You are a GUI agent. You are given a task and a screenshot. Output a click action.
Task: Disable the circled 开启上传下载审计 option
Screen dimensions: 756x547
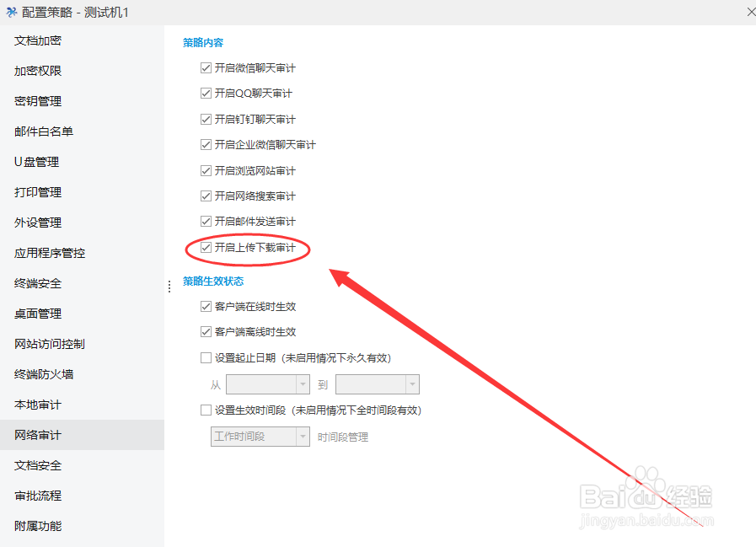click(x=206, y=249)
